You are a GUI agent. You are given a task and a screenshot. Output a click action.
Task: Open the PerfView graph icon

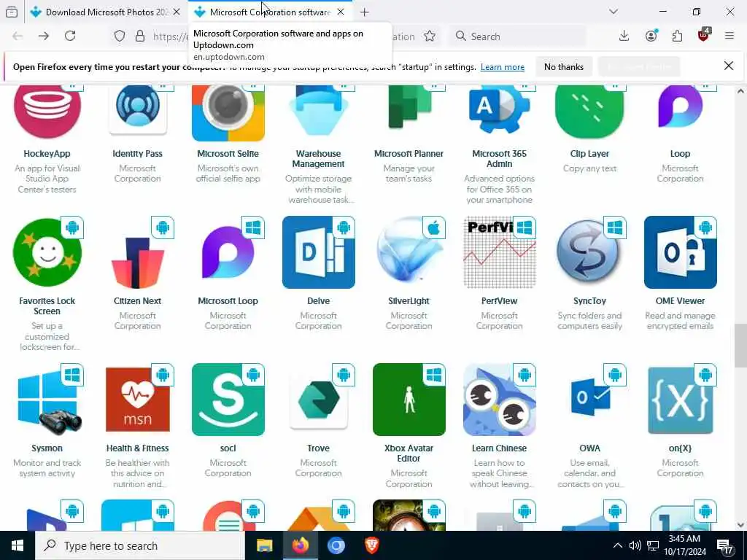[499, 252]
